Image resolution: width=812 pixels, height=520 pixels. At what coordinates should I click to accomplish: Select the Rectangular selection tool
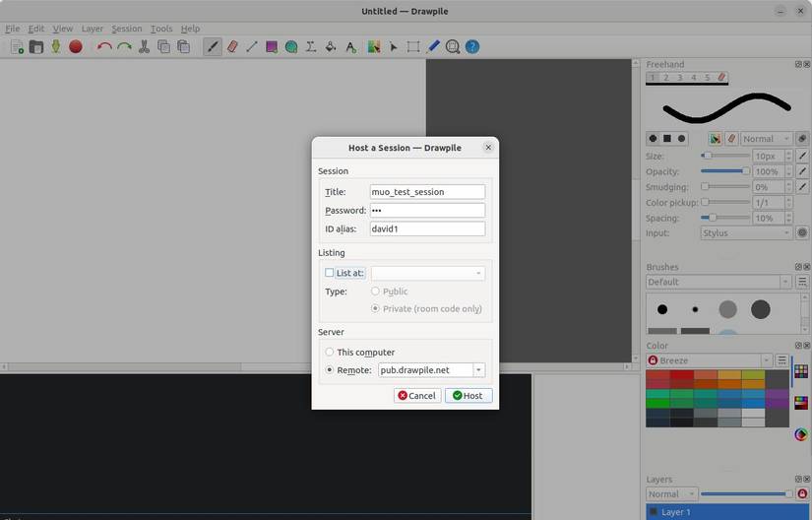coord(412,46)
